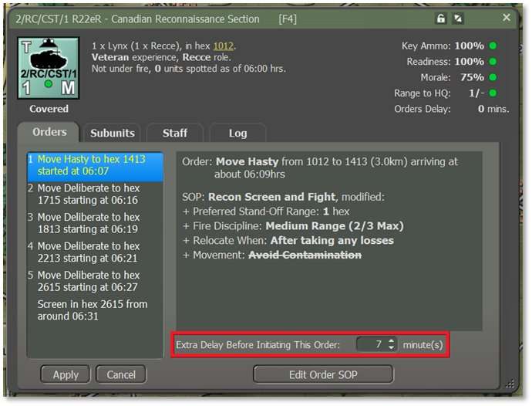Switch to the Subunits tab

pyautogui.click(x=113, y=133)
